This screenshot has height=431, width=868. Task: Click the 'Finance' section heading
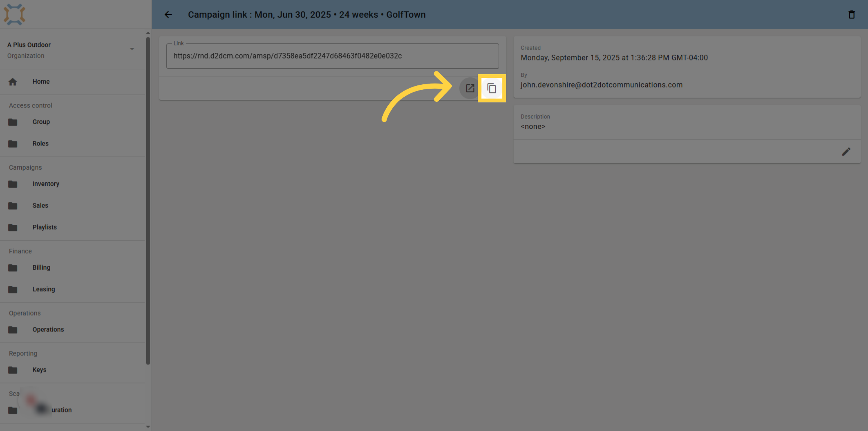pyautogui.click(x=20, y=251)
